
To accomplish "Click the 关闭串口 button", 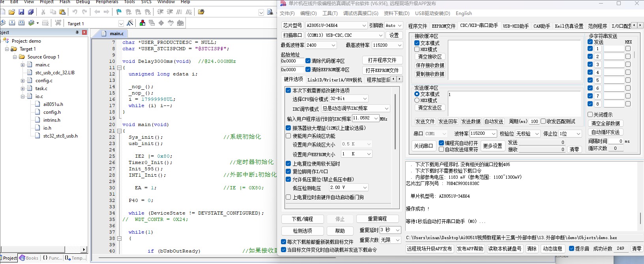I will pyautogui.click(x=423, y=146).
